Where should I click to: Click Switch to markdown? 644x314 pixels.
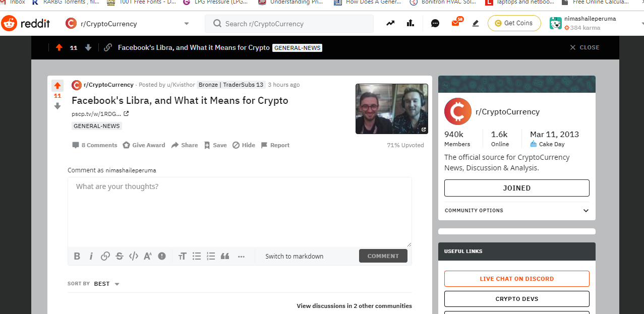click(295, 256)
